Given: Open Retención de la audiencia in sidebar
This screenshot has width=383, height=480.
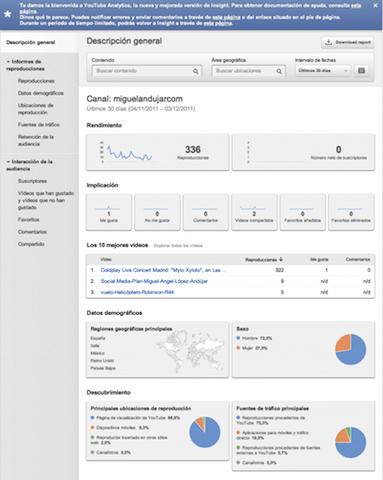Looking at the screenshot, I should 36,140.
